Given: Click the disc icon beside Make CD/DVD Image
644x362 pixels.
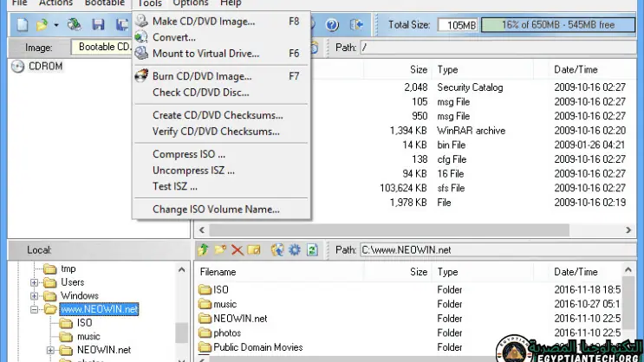Looking at the screenshot, I should (x=141, y=21).
